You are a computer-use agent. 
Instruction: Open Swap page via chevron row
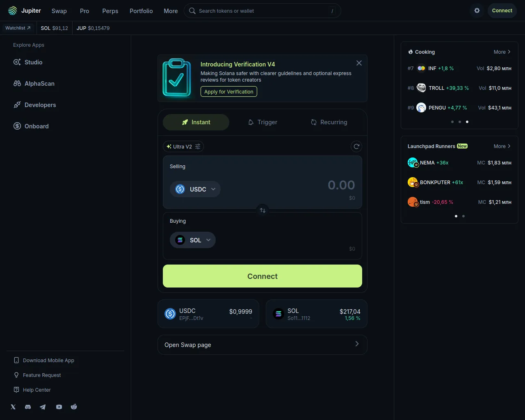coord(262,345)
